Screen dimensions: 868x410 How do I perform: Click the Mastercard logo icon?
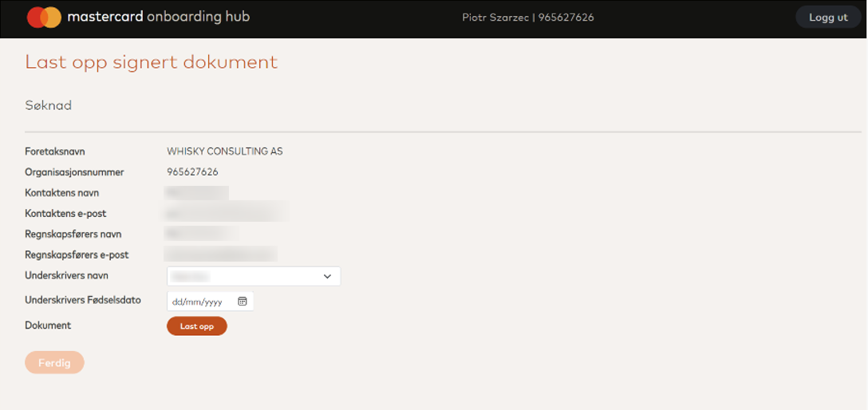point(45,18)
